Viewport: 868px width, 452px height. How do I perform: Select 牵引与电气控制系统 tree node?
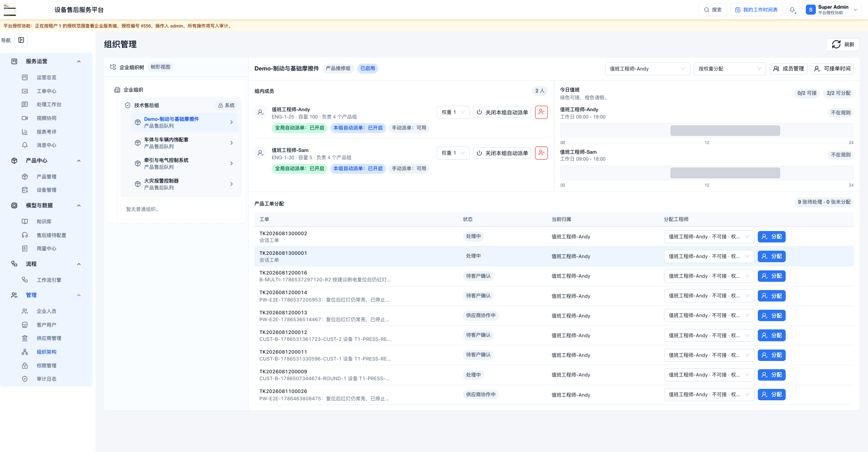tap(184, 163)
